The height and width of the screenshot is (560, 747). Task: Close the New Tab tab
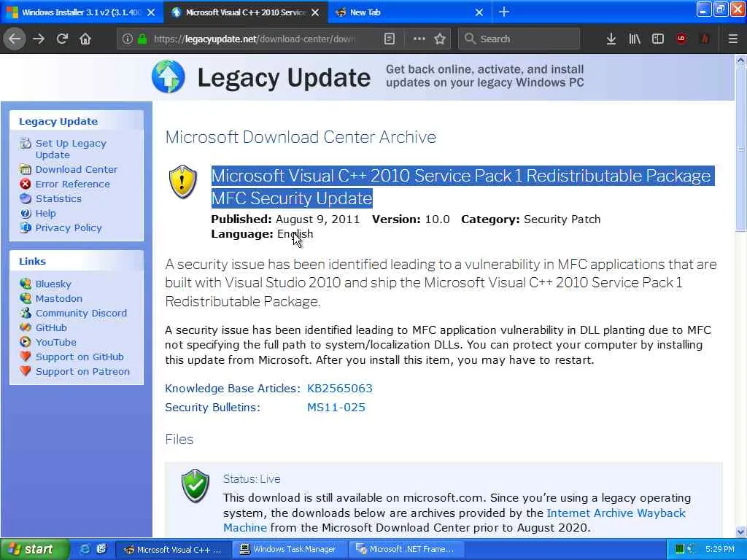479,12
